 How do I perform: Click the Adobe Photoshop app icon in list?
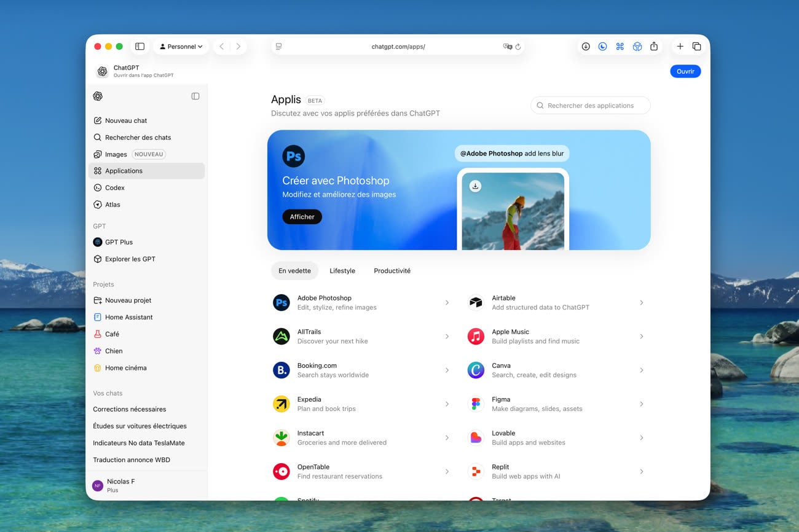tap(281, 302)
